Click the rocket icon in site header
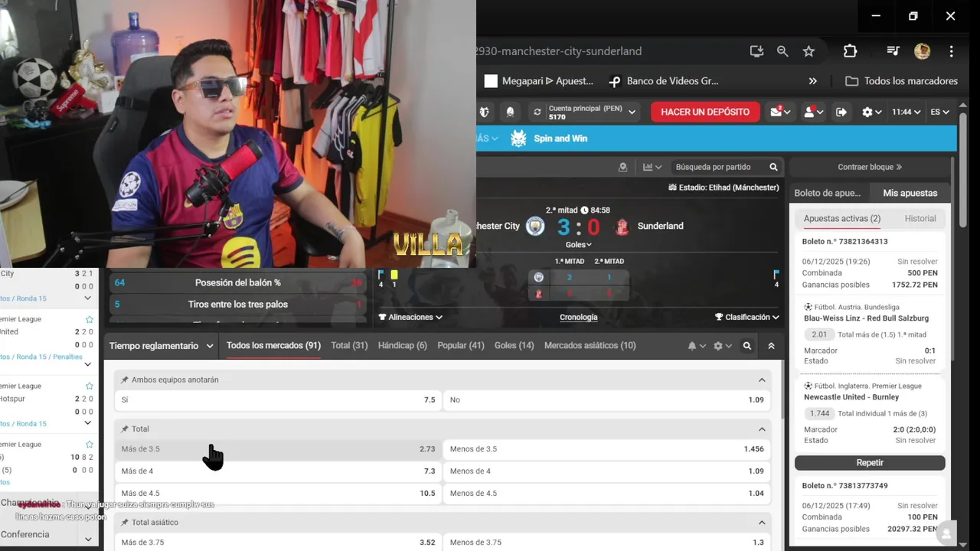The height and width of the screenshot is (551, 980). click(510, 112)
